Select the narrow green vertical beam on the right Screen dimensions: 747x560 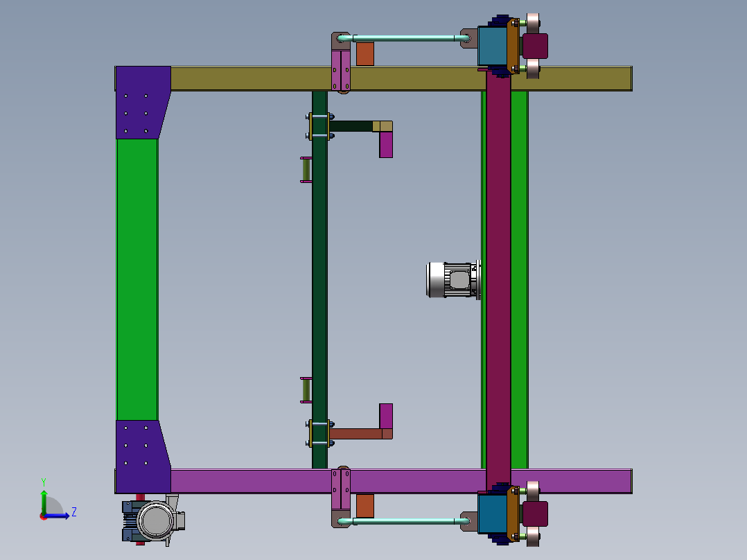point(519,280)
